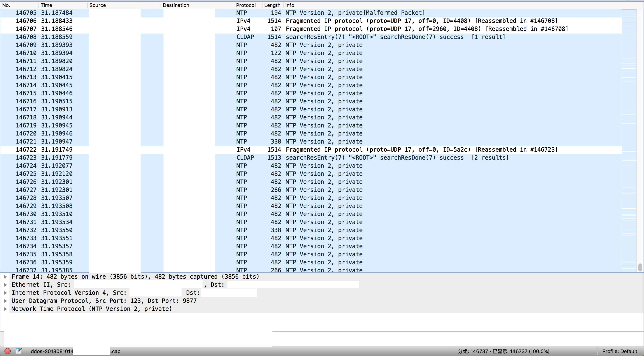
Task: Select fragmented IPv4 packet 146722
Action: pyautogui.click(x=311, y=150)
